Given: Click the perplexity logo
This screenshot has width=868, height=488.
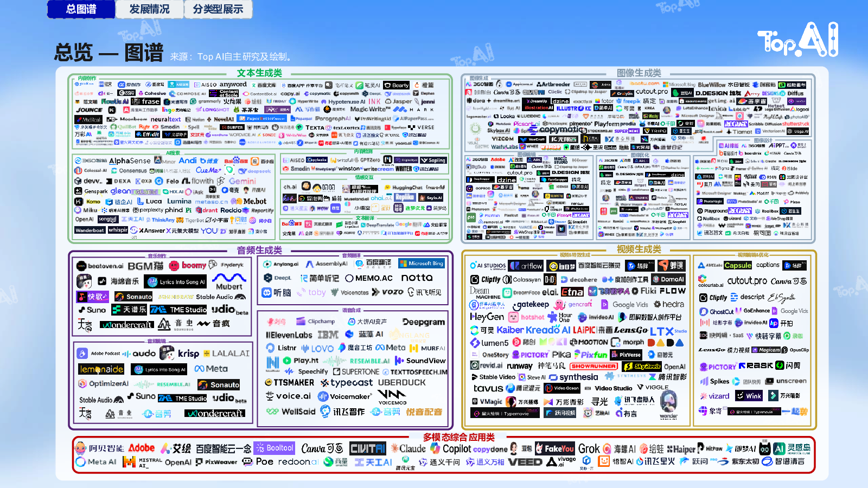Looking at the screenshot, I should click(x=148, y=210).
